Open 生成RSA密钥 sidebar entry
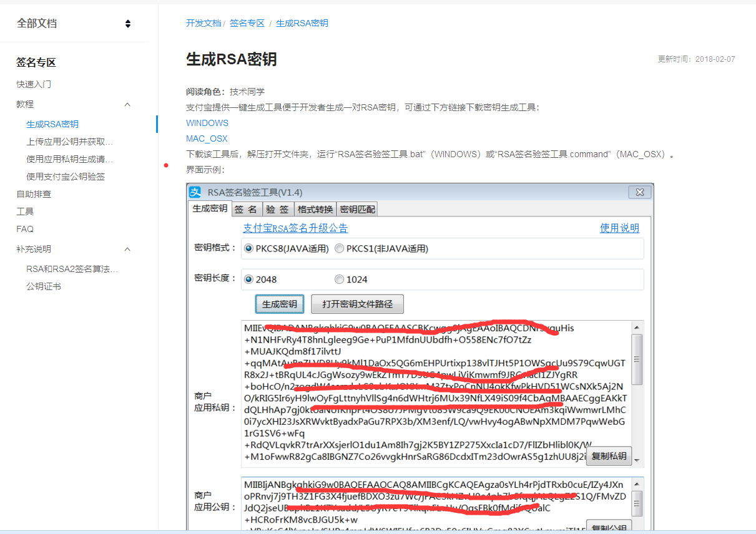 point(52,124)
